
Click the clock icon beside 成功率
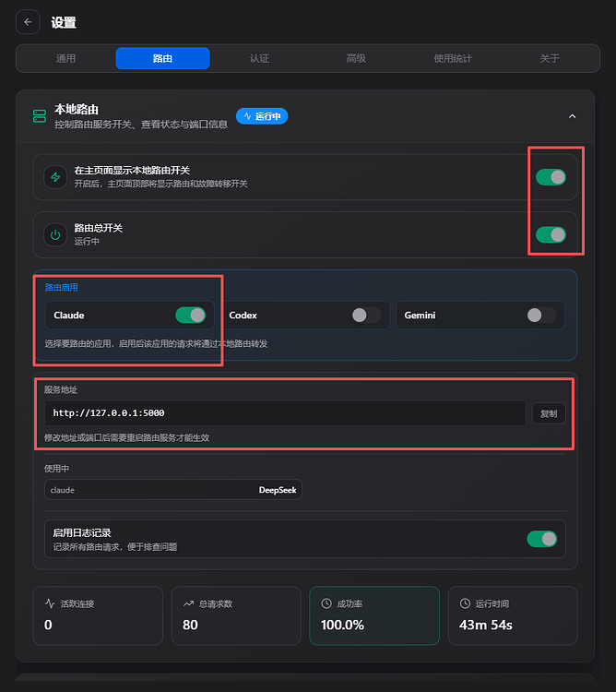click(326, 603)
